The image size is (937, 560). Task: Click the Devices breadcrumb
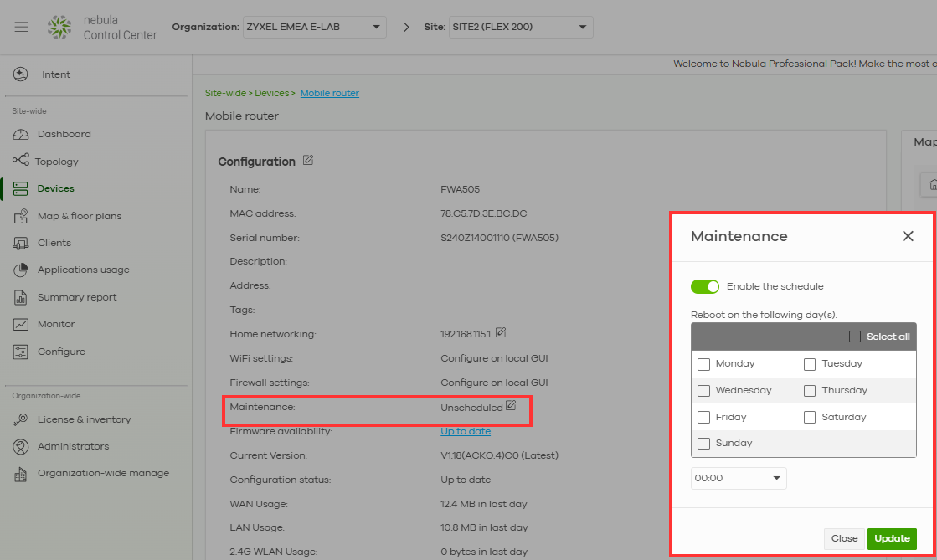(272, 93)
